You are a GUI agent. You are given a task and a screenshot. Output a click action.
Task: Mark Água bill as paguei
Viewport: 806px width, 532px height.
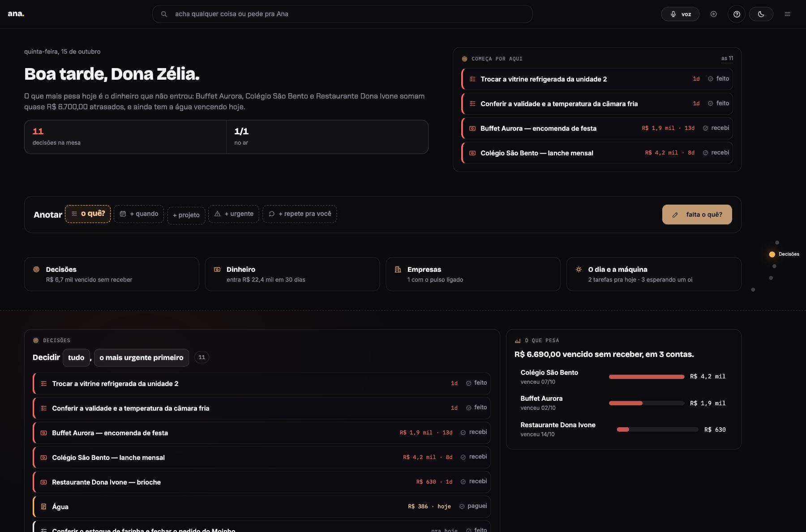pyautogui.click(x=473, y=506)
